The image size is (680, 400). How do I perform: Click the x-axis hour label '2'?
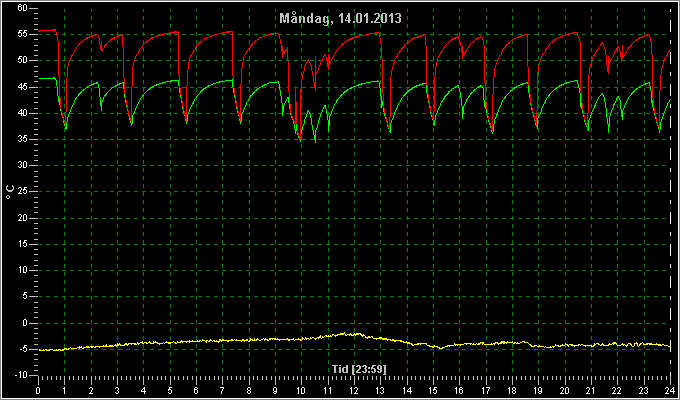(91, 390)
